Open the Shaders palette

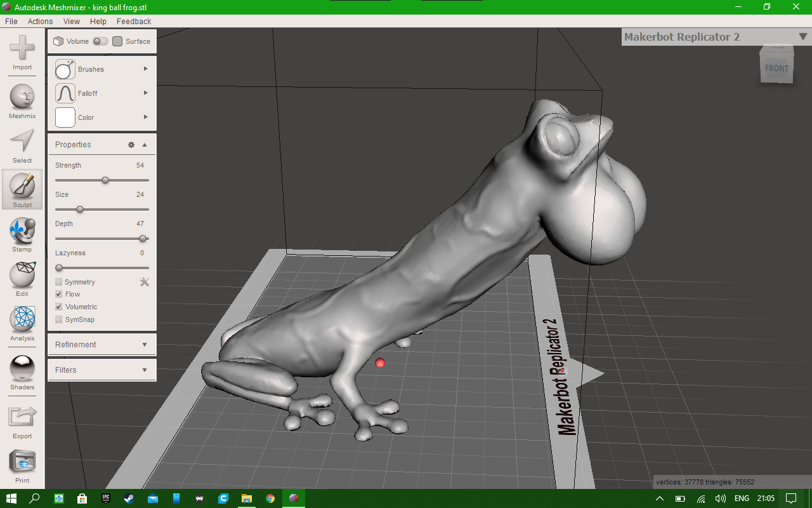click(x=22, y=372)
